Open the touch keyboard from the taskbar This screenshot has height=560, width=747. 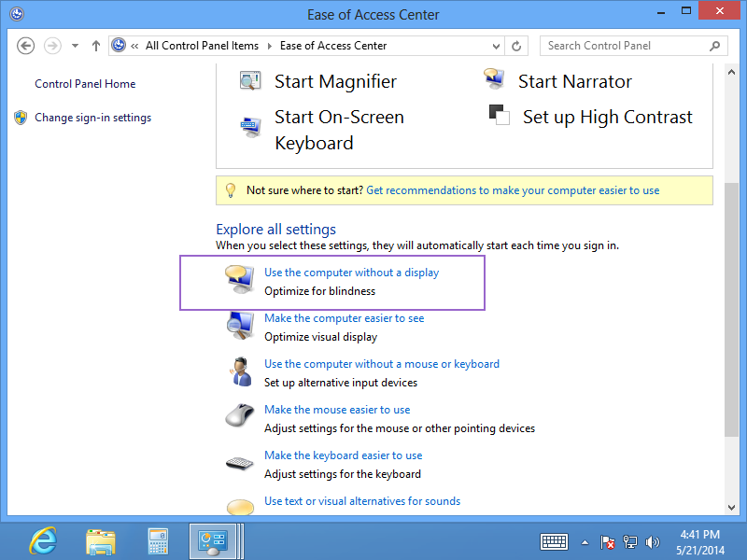pyautogui.click(x=554, y=542)
